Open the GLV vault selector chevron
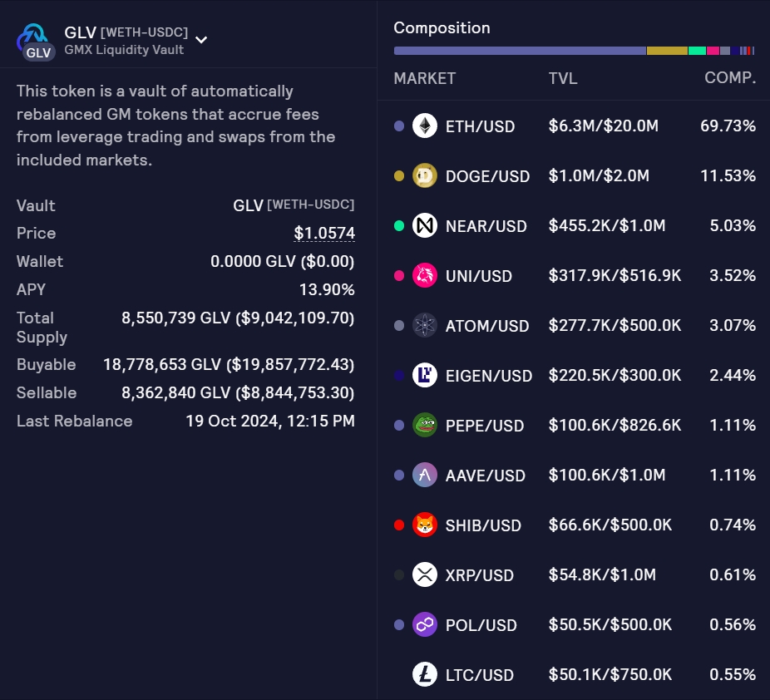The height and width of the screenshot is (700, 770). click(x=201, y=39)
